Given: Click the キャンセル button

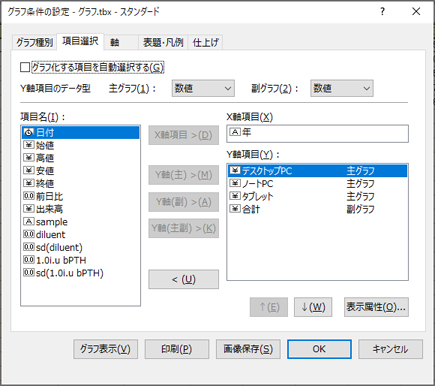Looking at the screenshot, I should (x=391, y=349).
